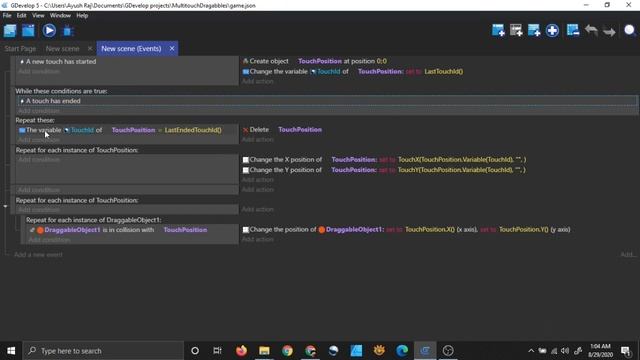The width and height of the screenshot is (640, 360).
Task: Add a new empty event toolbar icon
Action: pyautogui.click(x=498, y=30)
